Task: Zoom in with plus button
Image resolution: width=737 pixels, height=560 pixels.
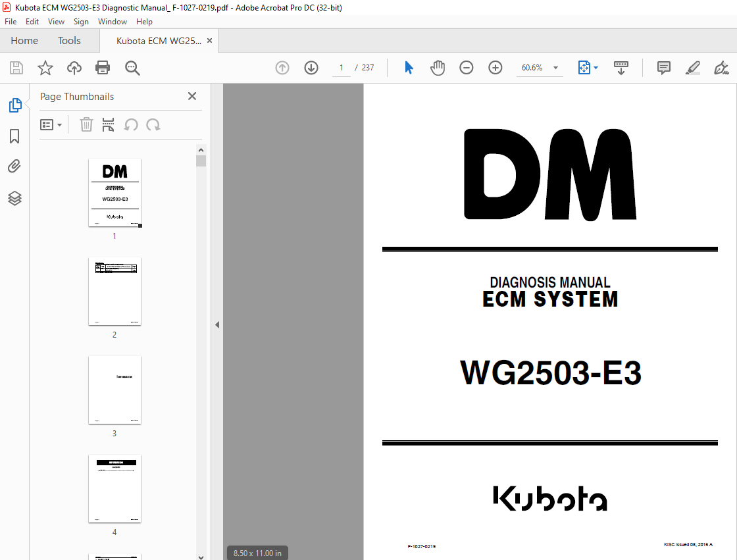Action: click(x=496, y=68)
